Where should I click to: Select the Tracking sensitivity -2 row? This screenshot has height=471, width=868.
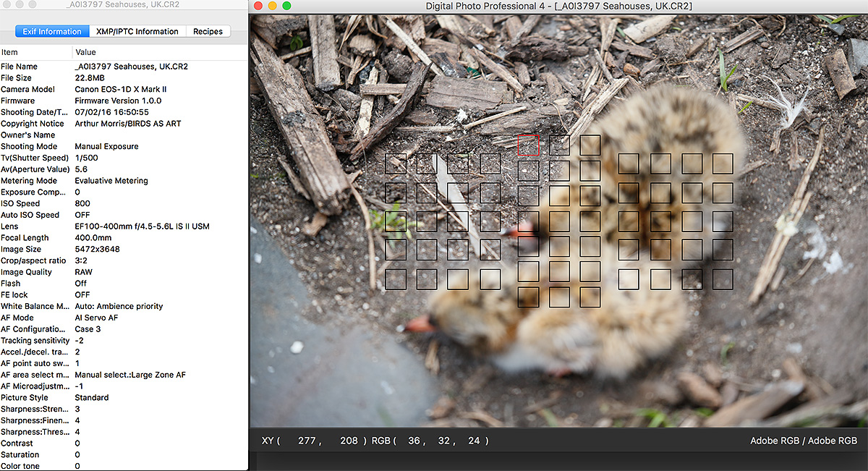point(124,340)
